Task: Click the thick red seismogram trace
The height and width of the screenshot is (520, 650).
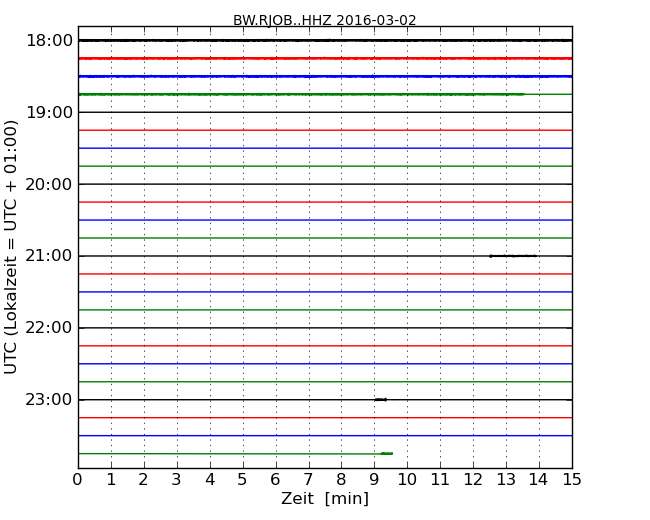Action: pos(325,58)
